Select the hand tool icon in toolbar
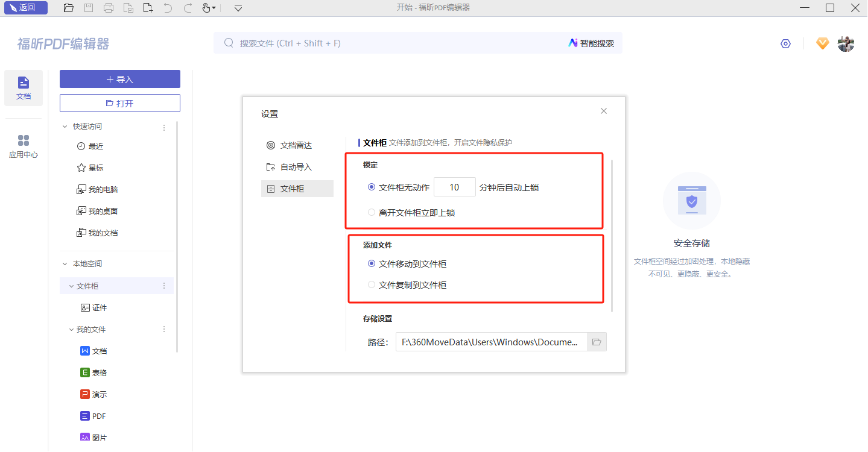Screen dimensions: 868x452 pos(206,8)
